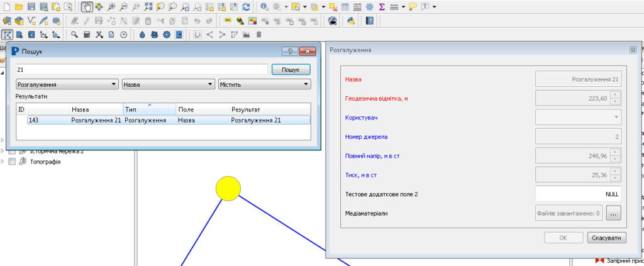Click the calculator icon in third toolbar
The image size is (644, 266).
click(87, 35)
